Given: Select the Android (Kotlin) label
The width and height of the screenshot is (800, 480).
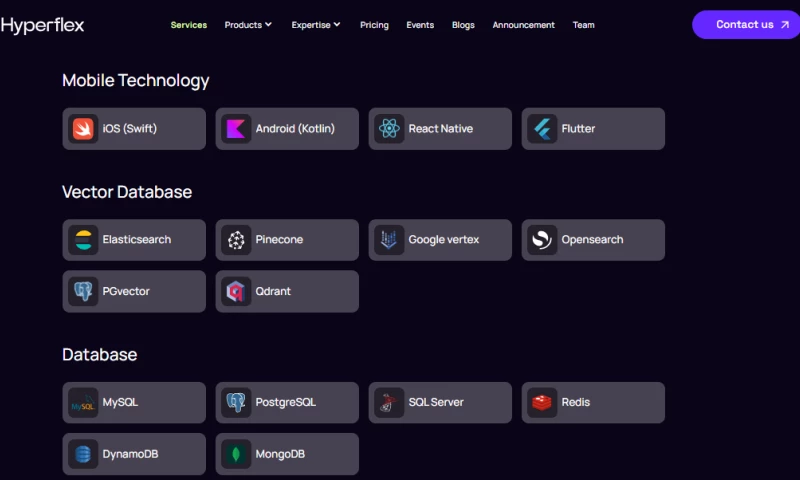Looking at the screenshot, I should 295,129.
